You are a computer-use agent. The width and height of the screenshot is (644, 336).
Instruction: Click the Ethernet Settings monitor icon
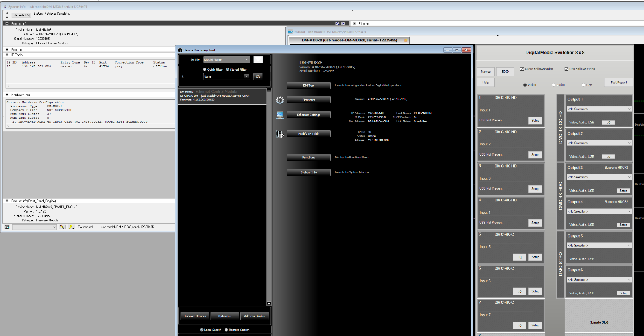pos(280,115)
